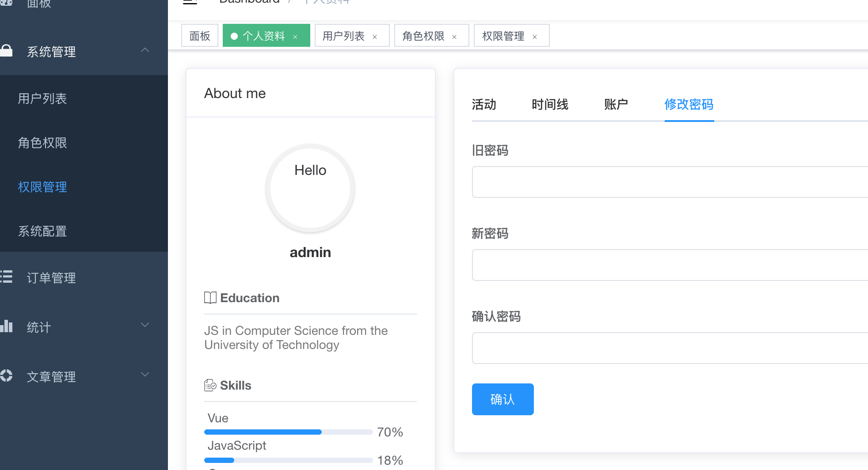Open the 活动 profile tab
The width and height of the screenshot is (868, 470).
[x=484, y=105]
